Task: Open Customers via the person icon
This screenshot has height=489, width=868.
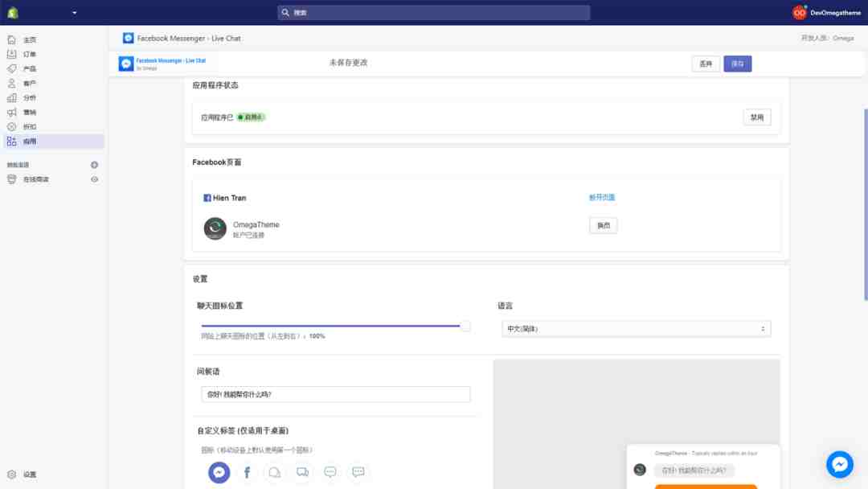Action: [x=11, y=83]
